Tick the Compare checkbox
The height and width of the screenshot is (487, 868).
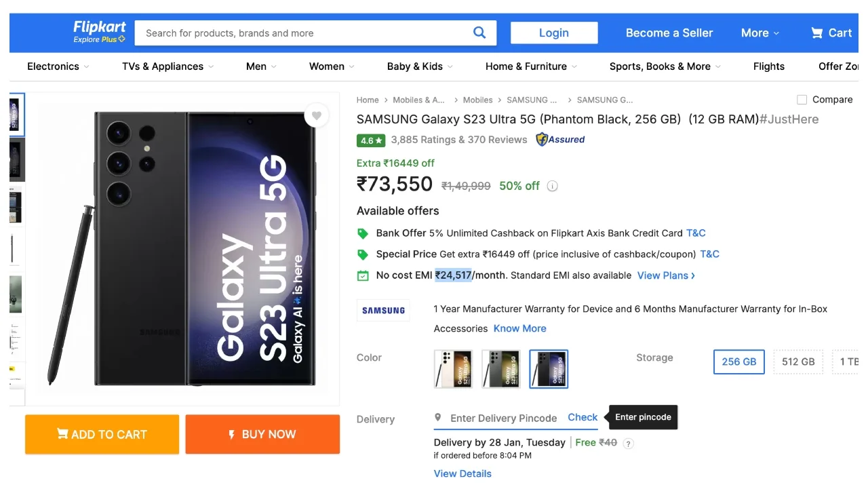[802, 100]
